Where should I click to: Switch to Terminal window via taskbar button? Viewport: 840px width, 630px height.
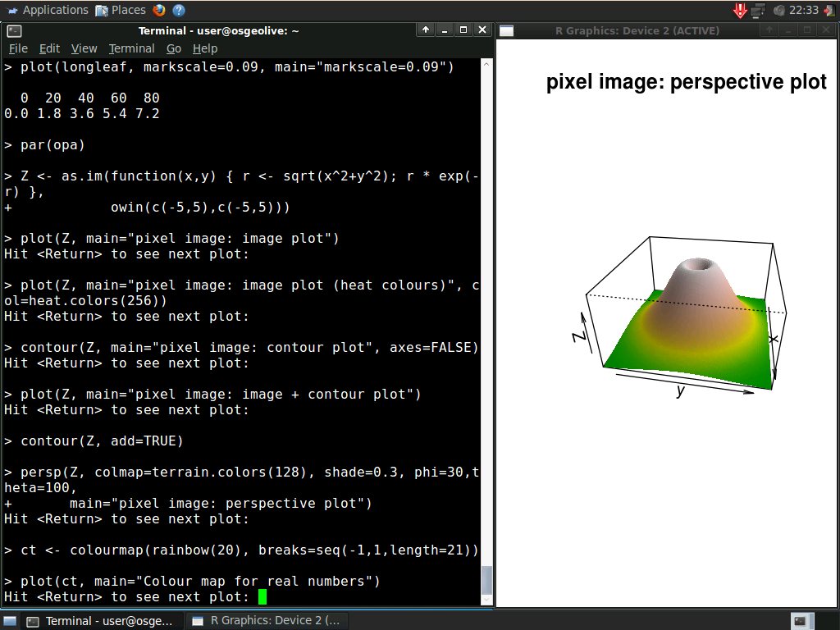click(x=100, y=621)
